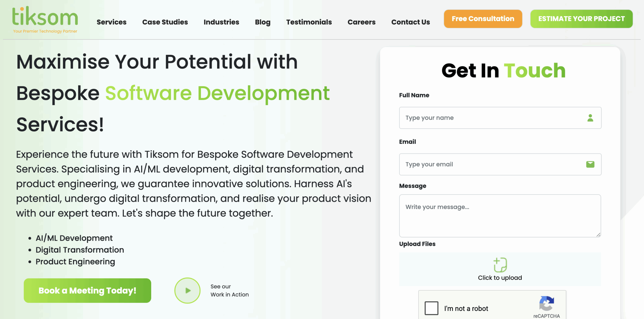This screenshot has width=644, height=319.
Task: Click the Full Name field label
Action: click(414, 95)
